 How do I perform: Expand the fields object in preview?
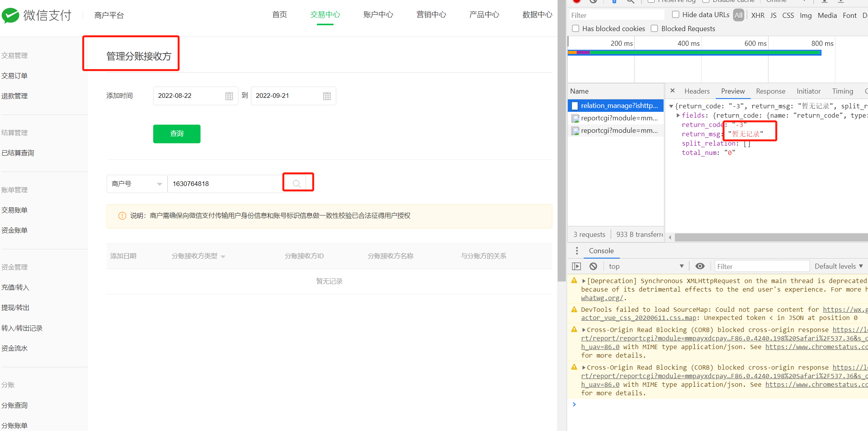point(678,115)
